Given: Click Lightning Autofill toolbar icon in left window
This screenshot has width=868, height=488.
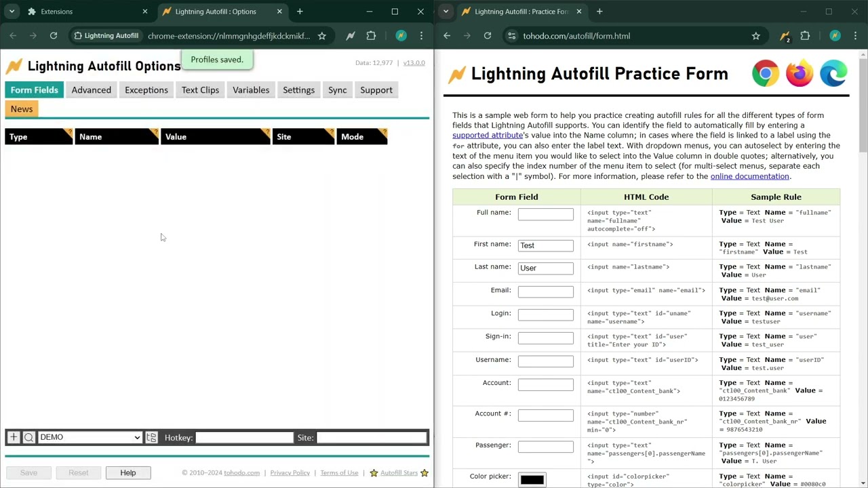Looking at the screenshot, I should 351,36.
